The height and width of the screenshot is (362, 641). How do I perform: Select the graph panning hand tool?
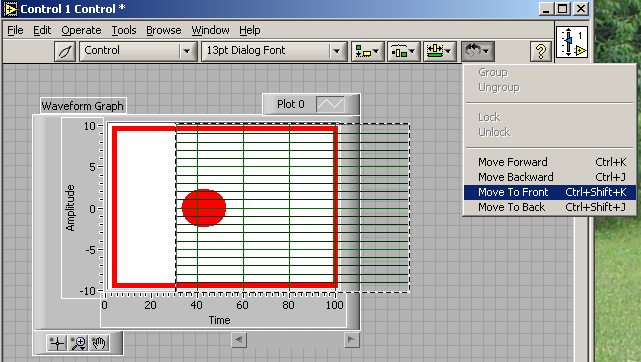click(99, 343)
